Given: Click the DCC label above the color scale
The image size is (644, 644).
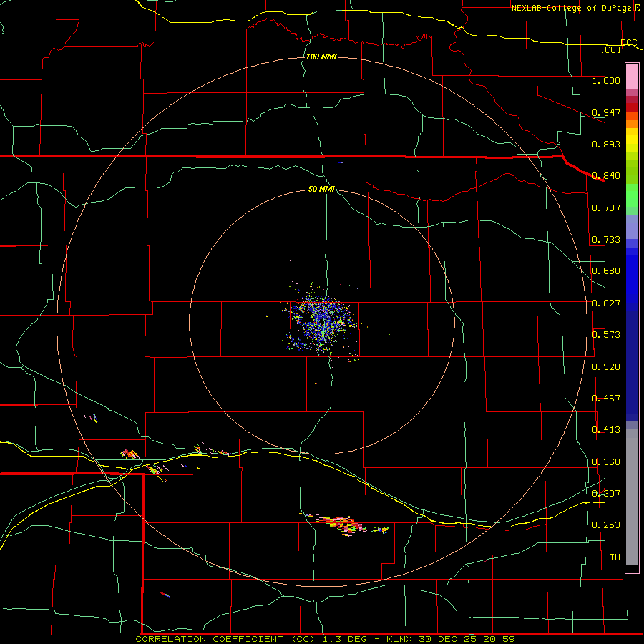Looking at the screenshot, I should [628, 43].
